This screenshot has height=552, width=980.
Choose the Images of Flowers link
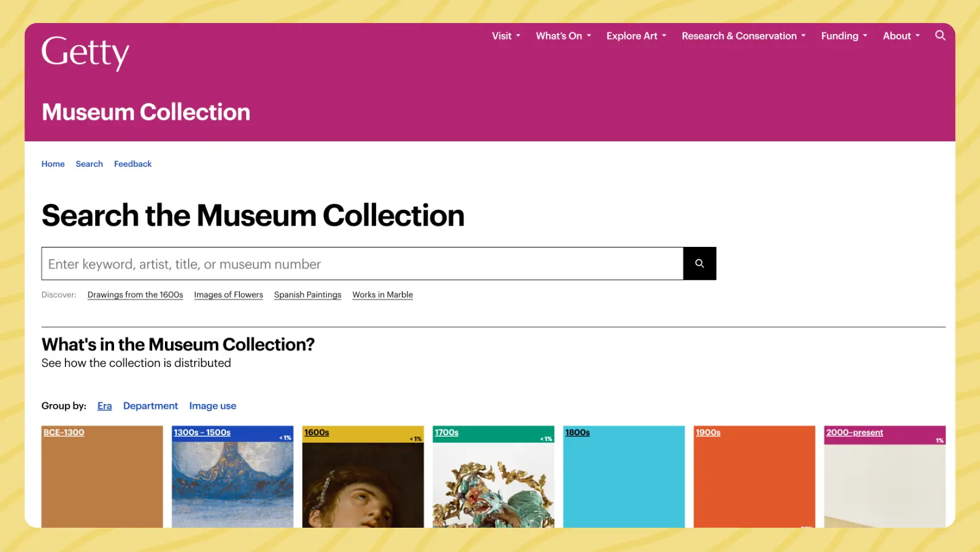pos(229,295)
